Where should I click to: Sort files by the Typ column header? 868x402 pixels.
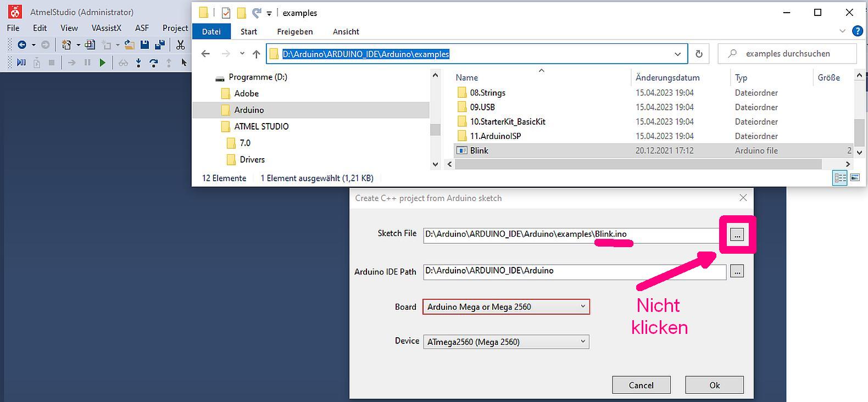click(x=741, y=77)
